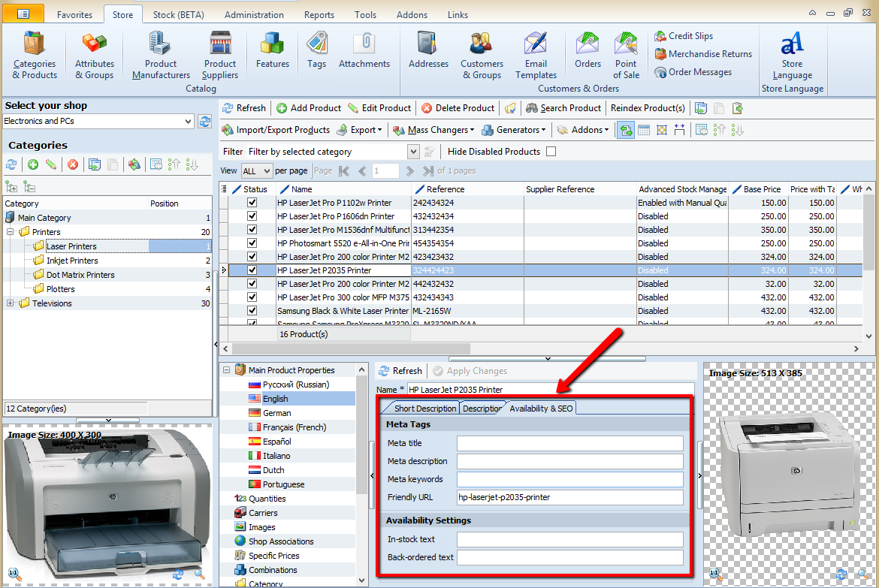Toggle status checkbox for HP LaserJet Pro M1536dnf
Image resolution: width=879 pixels, height=588 pixels.
click(x=252, y=229)
